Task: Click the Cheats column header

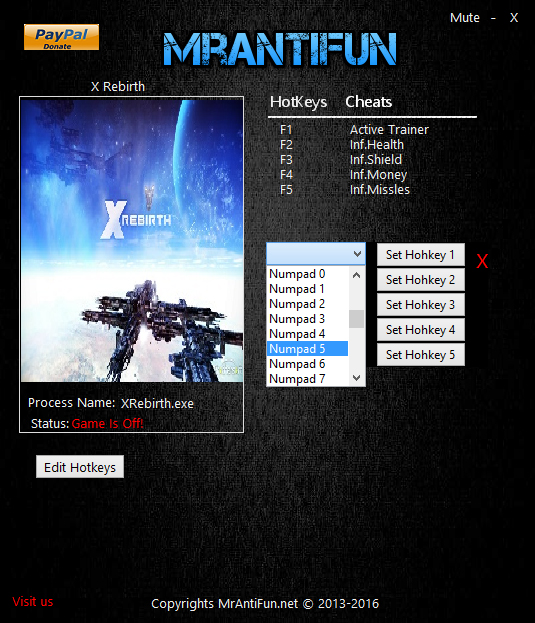Action: tap(369, 102)
